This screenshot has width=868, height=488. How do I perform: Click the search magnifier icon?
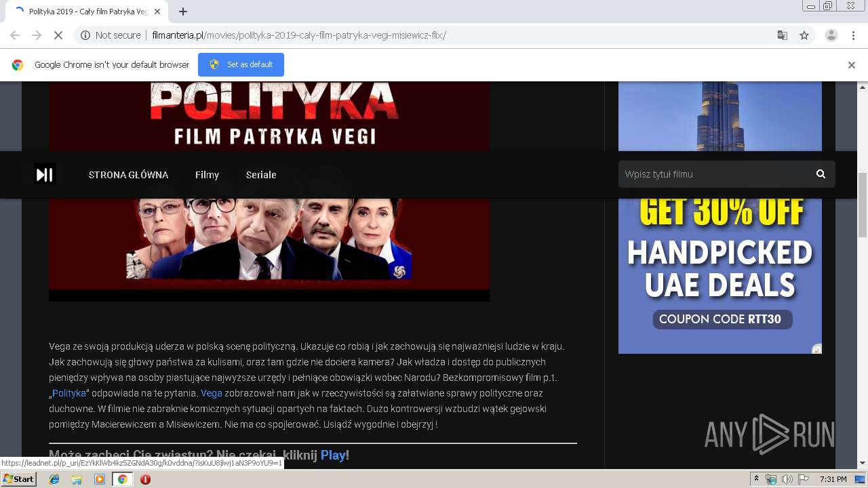pyautogui.click(x=821, y=174)
